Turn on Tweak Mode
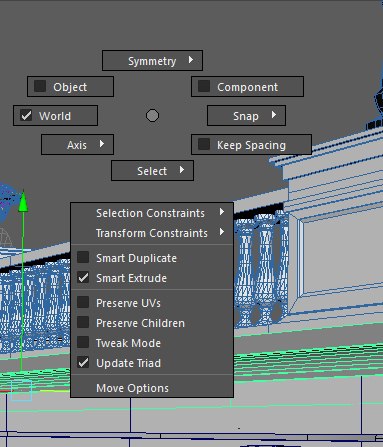This screenshot has width=383, height=447. click(x=83, y=342)
